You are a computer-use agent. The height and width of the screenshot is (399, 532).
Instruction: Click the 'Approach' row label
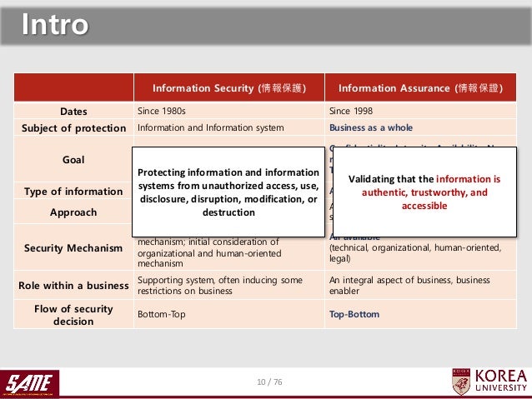[73, 212]
